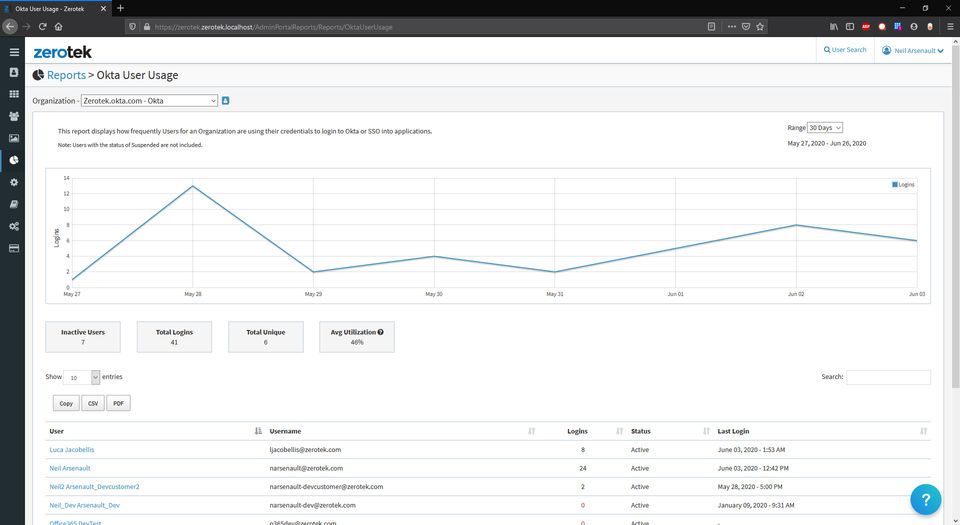Sort the table by the Username column
Screen dimensions: 960x525
pos(402,431)
